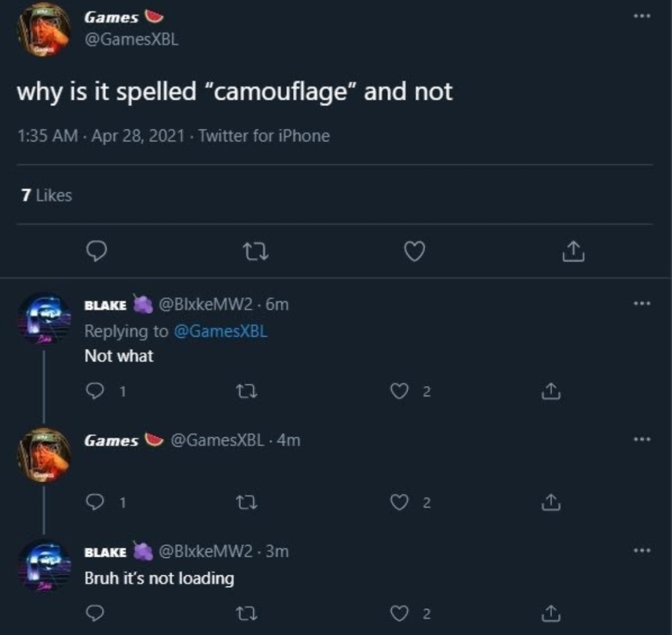The height and width of the screenshot is (635, 672).
Task: Open the Games profile picture at top
Action: [44, 29]
